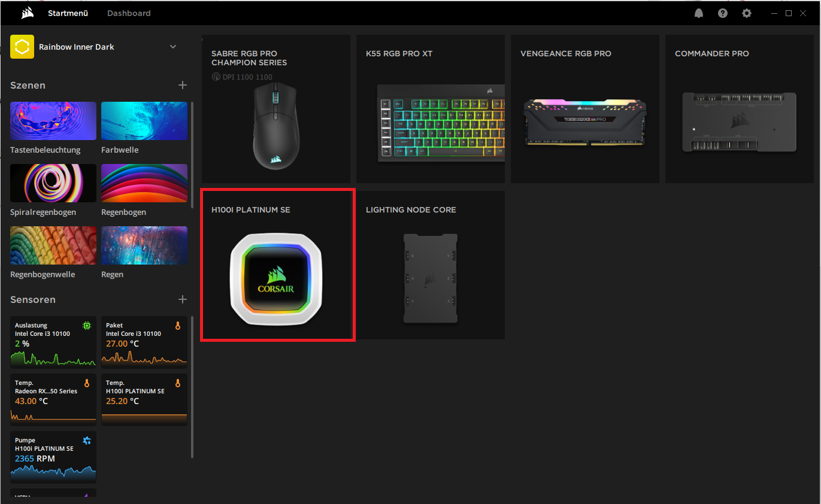Click the sensors list scrollbar
Image resolution: width=821 pixels, height=504 pixels.
coord(192,387)
